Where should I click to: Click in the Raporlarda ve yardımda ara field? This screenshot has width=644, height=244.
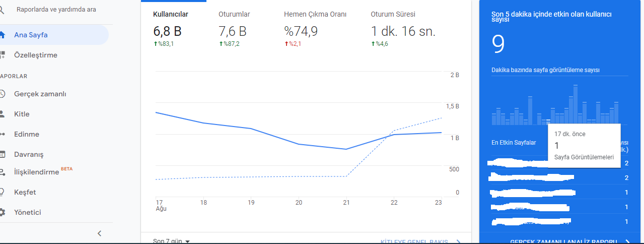coord(56,10)
